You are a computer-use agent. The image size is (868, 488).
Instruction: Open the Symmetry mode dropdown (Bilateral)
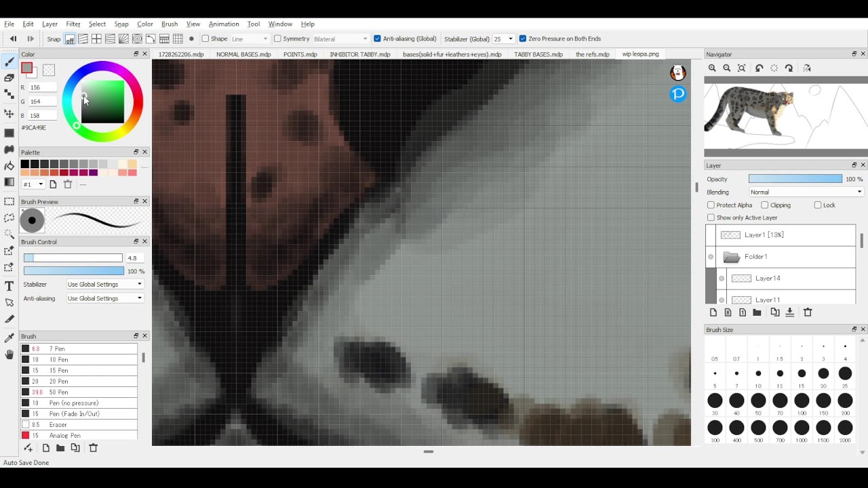[x=340, y=39]
